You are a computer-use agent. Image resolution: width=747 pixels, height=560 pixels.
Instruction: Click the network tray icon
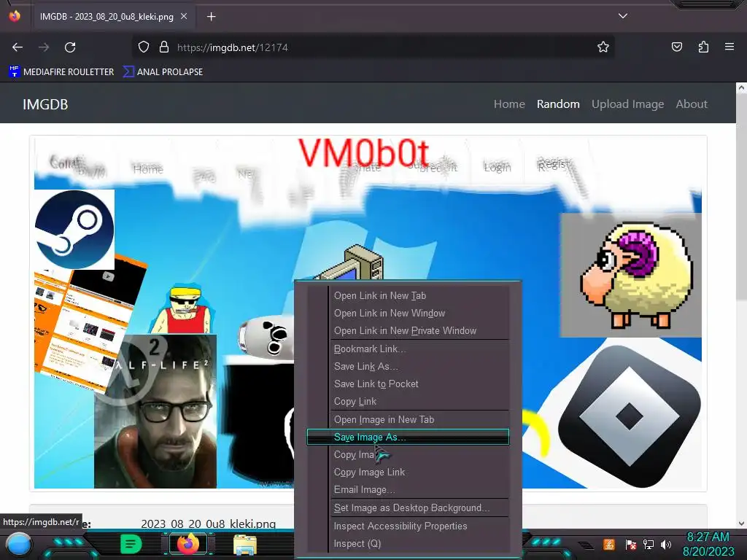[x=648, y=544]
